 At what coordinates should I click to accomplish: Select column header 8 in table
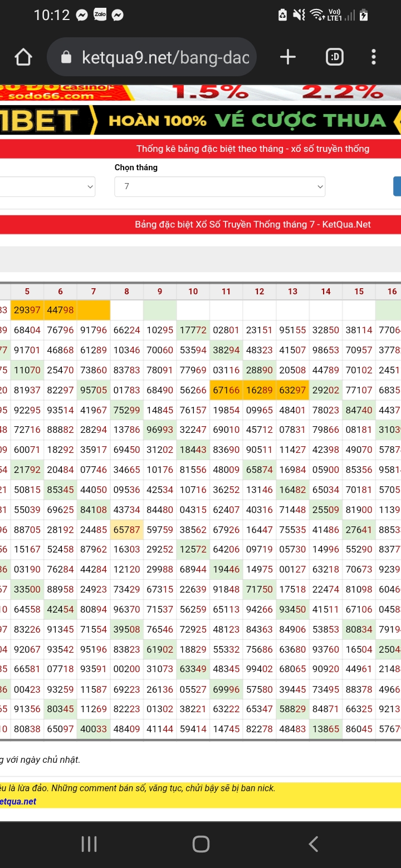126,292
